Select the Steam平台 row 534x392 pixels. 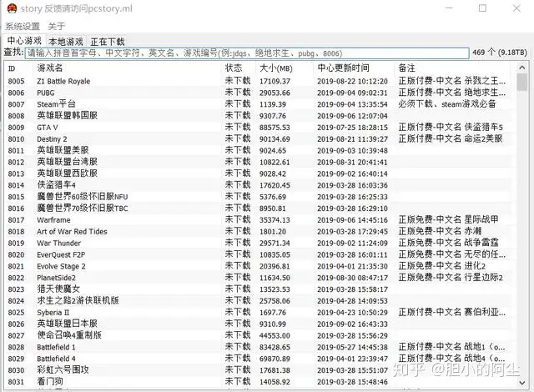tap(258, 104)
